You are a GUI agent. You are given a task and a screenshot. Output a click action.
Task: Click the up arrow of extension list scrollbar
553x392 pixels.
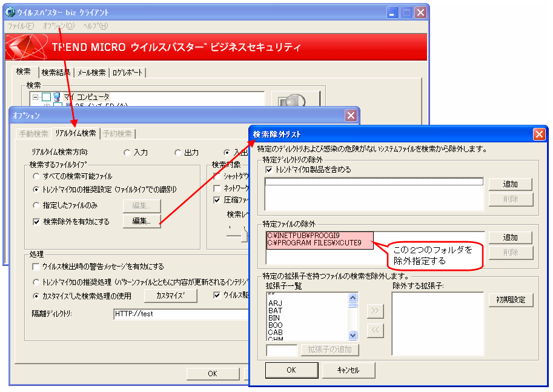(353, 298)
